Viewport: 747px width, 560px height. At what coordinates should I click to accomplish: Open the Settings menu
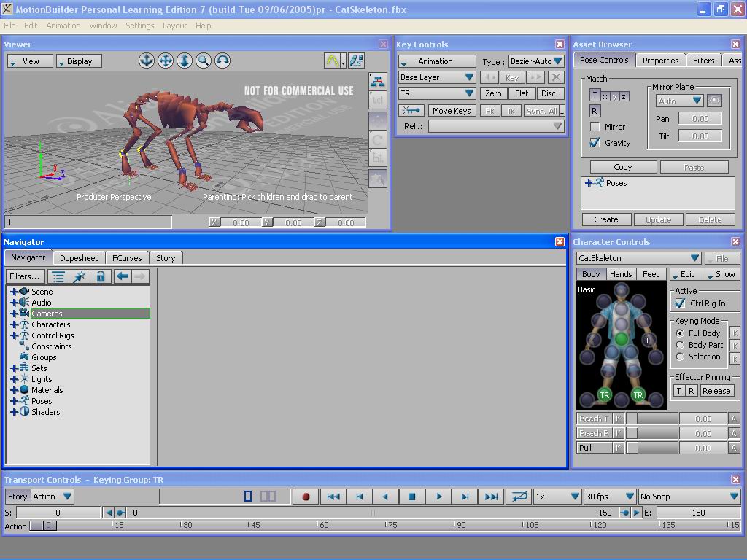coord(139,26)
